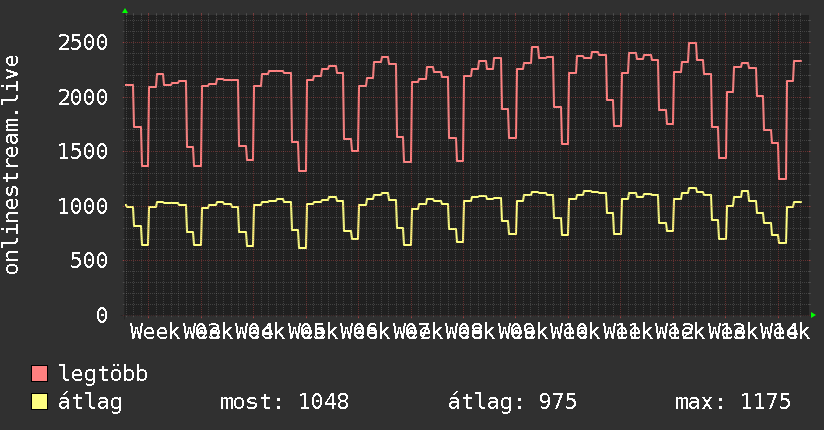Click the "max: 1175" statistic

(733, 402)
